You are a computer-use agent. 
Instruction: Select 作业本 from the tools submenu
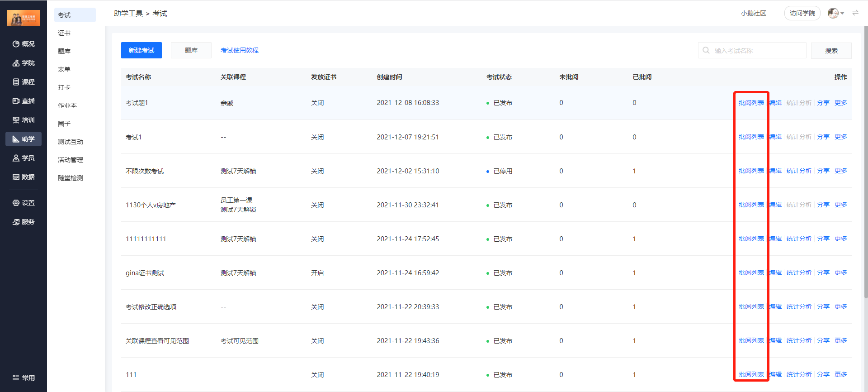[x=67, y=105]
